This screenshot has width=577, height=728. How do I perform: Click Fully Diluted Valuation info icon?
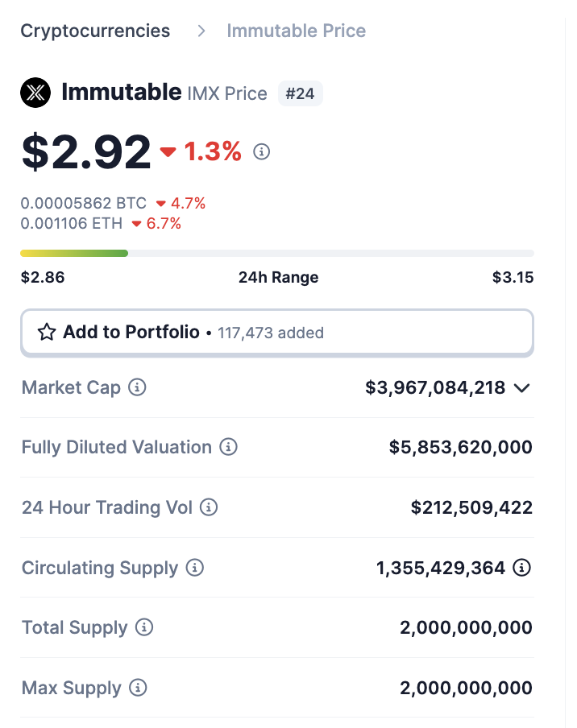pos(229,447)
